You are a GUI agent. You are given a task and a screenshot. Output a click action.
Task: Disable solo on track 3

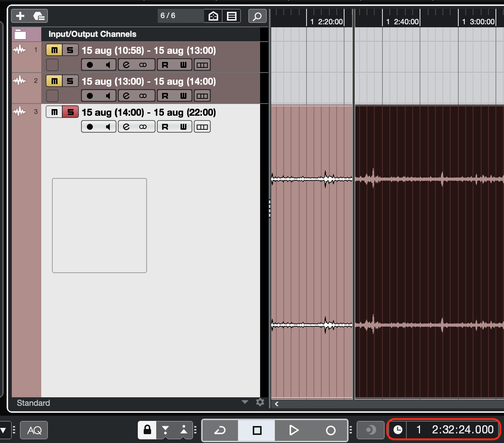[70, 112]
